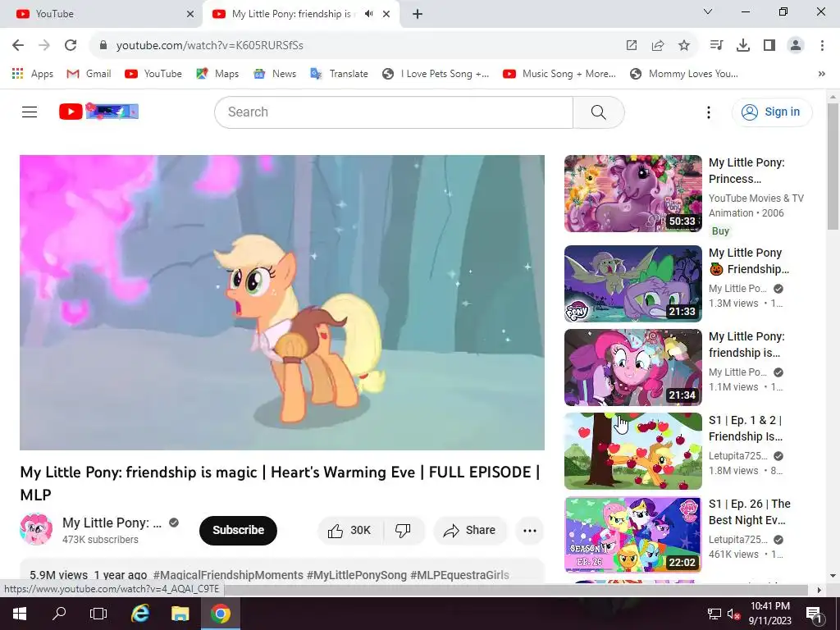Click the YouTube search input field
840x630 pixels.
394,112
